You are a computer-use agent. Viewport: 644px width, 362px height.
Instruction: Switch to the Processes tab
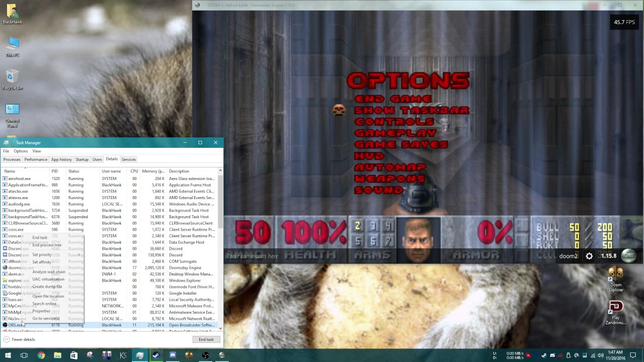(12, 159)
